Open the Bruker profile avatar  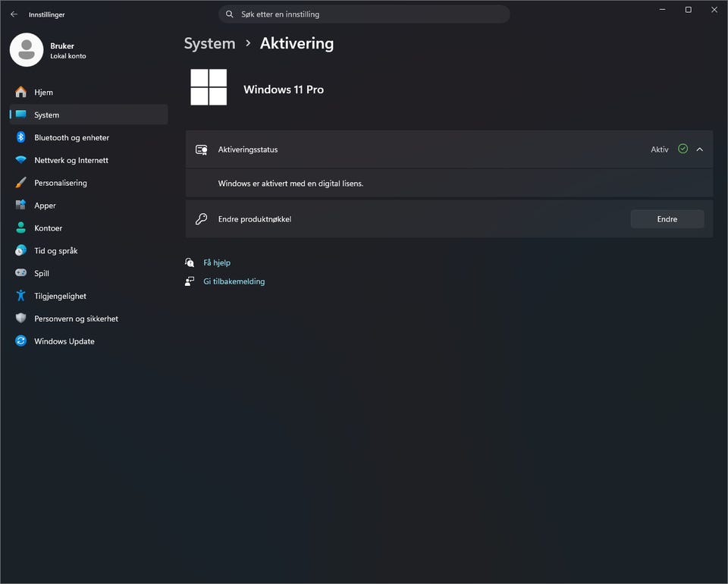pyautogui.click(x=27, y=49)
